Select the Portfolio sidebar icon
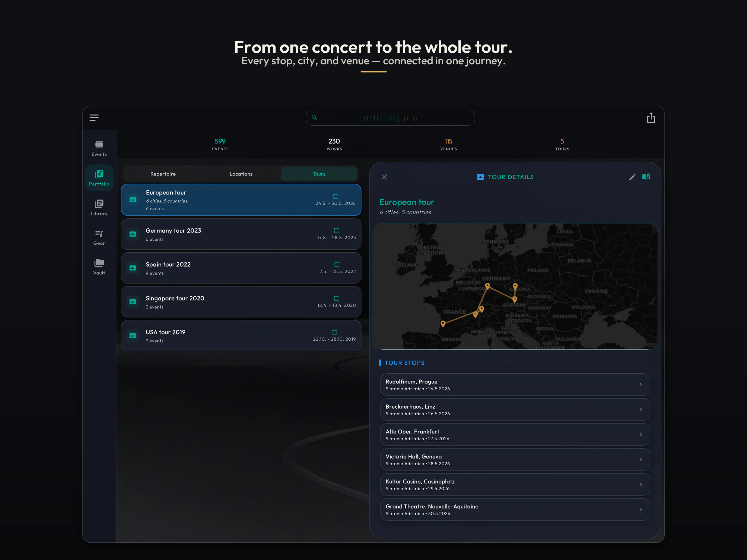 click(x=99, y=178)
